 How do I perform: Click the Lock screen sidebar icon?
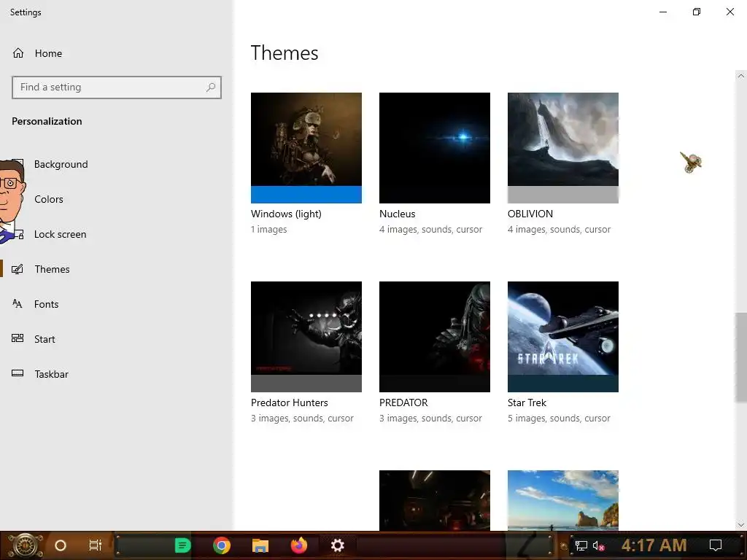coord(19,234)
